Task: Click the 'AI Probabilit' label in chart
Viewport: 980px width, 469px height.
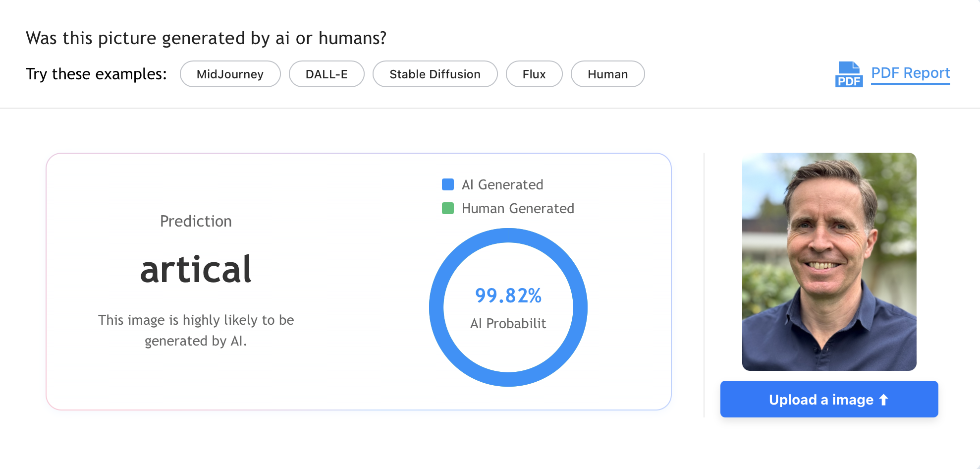Action: point(508,323)
